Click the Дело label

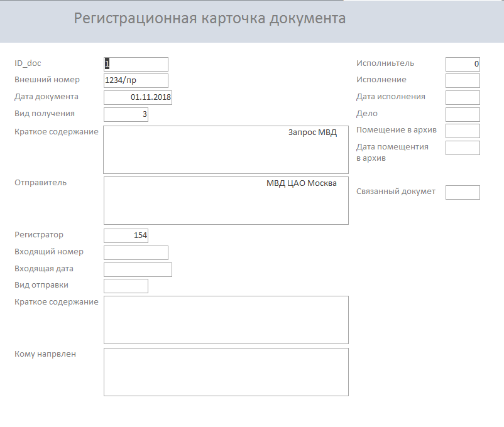367,114
